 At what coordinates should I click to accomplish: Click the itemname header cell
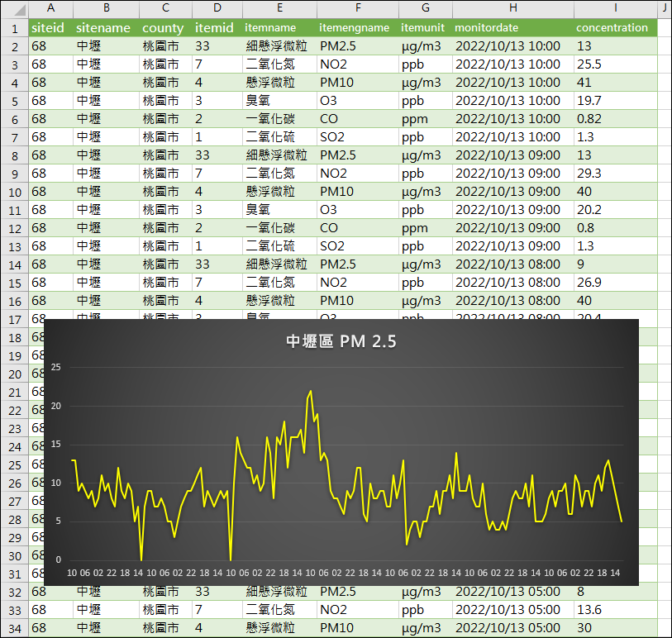pos(280,28)
